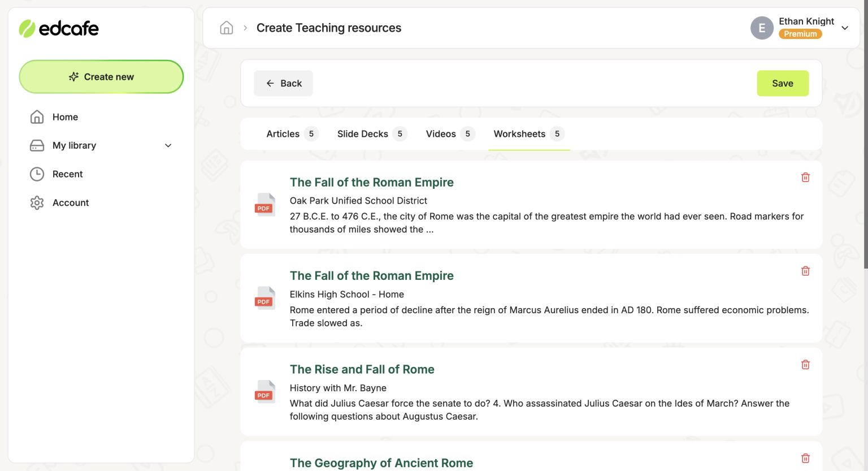This screenshot has height=471, width=868.
Task: Open the Elkins 'The Fall of the Roman Empire' title
Action: tap(372, 275)
